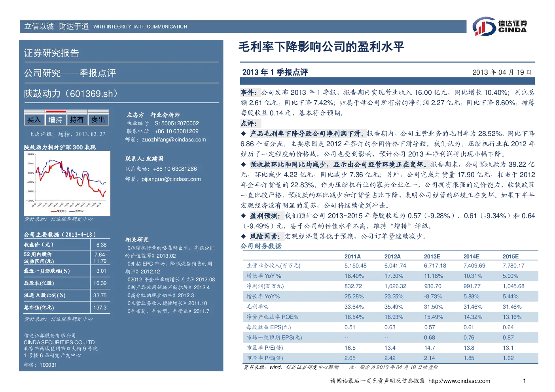Click report 《早布局、早转型、早受益》2011.7
Viewport: 555px width, 392px height.
[167, 311]
